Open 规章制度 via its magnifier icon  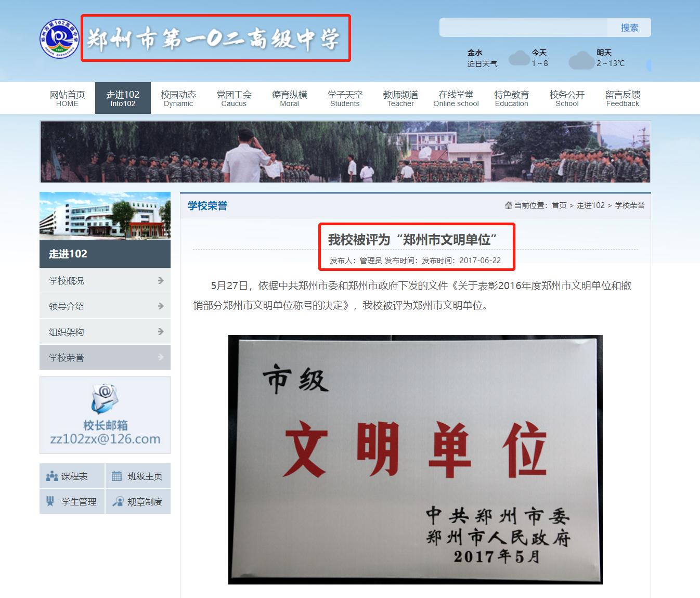click(x=119, y=501)
